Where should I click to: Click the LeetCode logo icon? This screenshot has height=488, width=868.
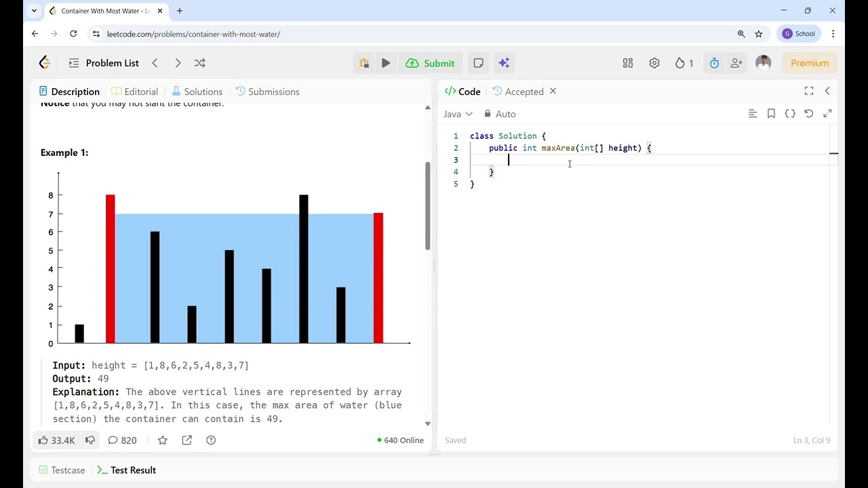point(45,63)
